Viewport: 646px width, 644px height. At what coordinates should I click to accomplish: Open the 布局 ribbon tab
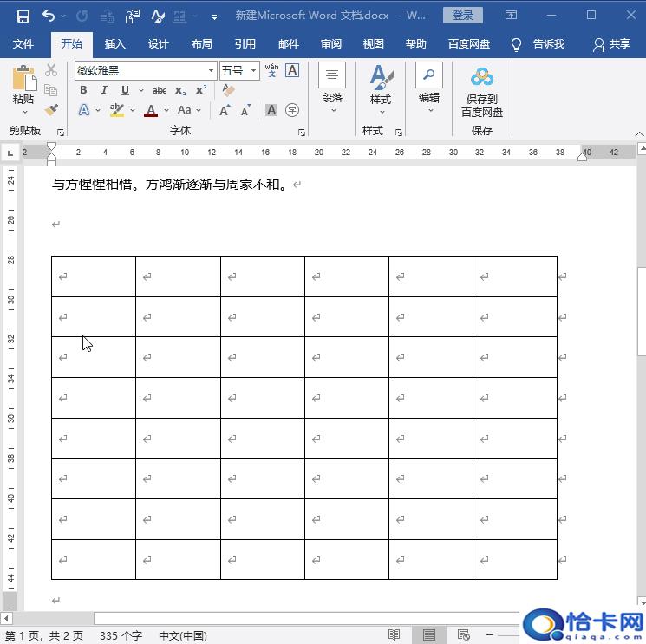pyautogui.click(x=201, y=44)
